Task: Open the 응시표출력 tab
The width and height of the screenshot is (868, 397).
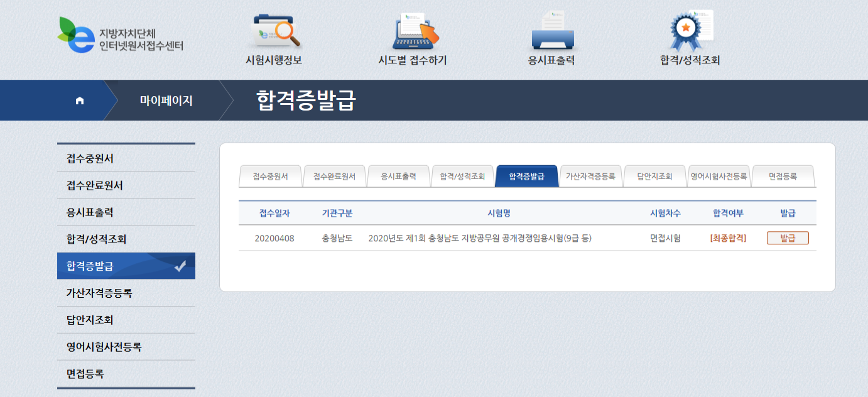Action: 398,177
